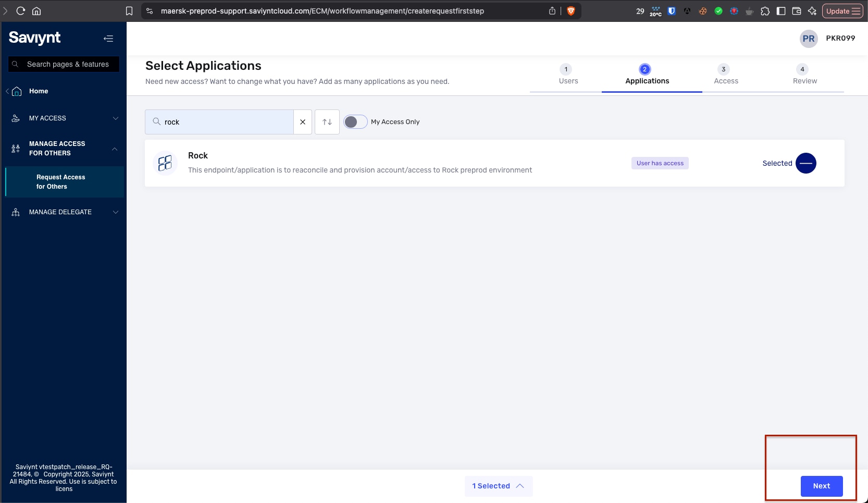Viewport: 868px width, 503px height.
Task: Click the search magnifier icon in the sidebar
Action: [x=16, y=64]
